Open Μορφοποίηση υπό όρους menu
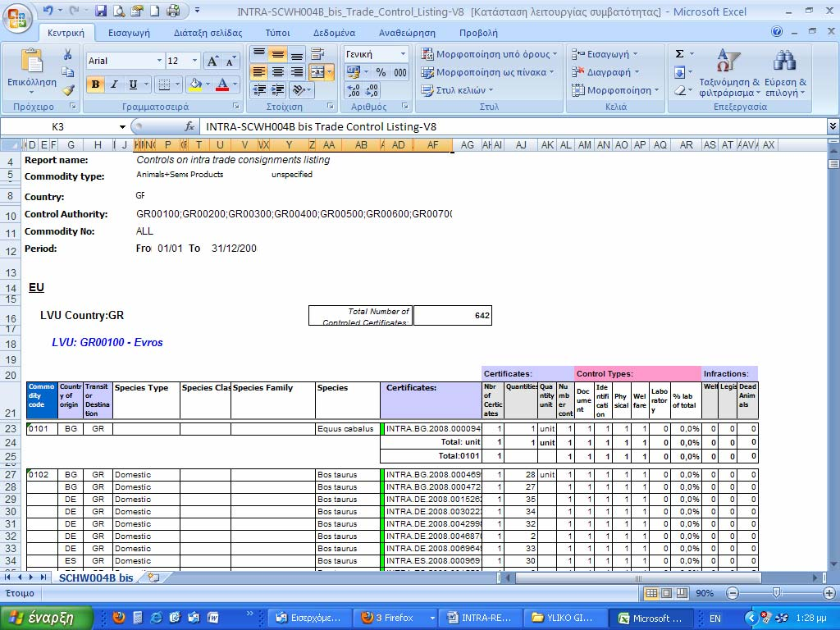The width and height of the screenshot is (840, 630). point(489,54)
